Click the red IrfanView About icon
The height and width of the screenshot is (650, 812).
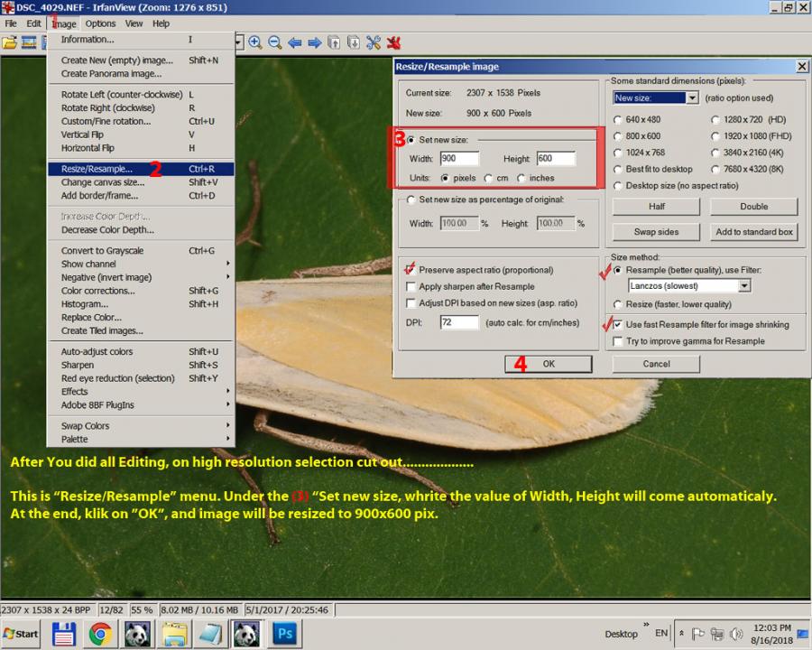[393, 42]
